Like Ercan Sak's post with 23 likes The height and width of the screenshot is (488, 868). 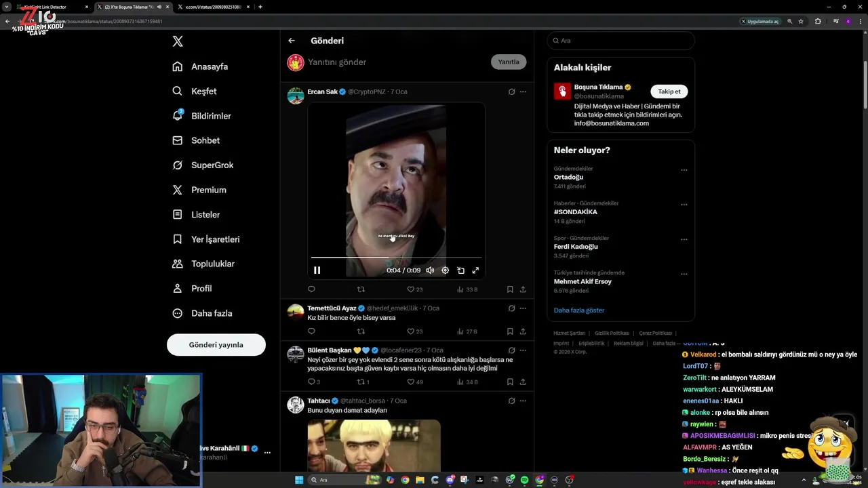414,289
